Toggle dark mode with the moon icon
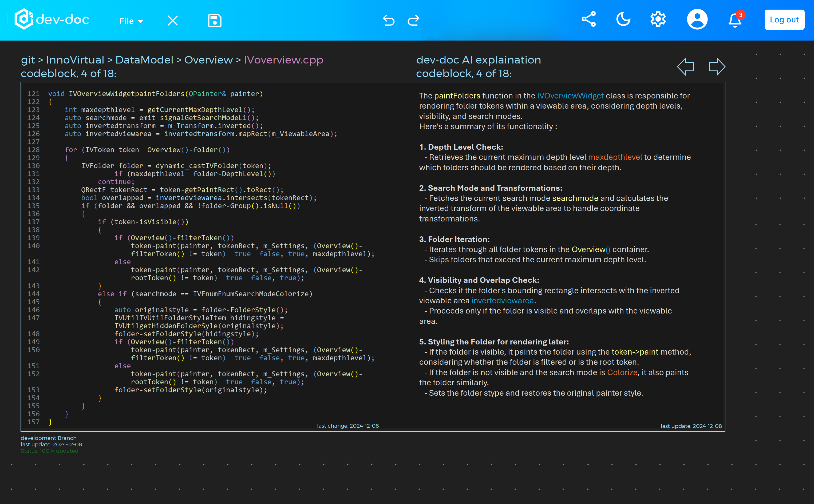Screen dimensions: 814x504 [623, 19]
